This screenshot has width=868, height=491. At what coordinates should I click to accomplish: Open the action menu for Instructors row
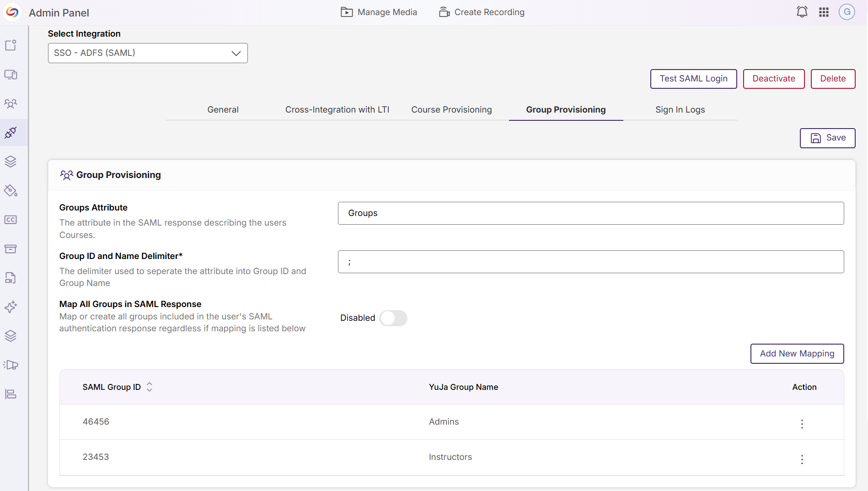coord(802,459)
